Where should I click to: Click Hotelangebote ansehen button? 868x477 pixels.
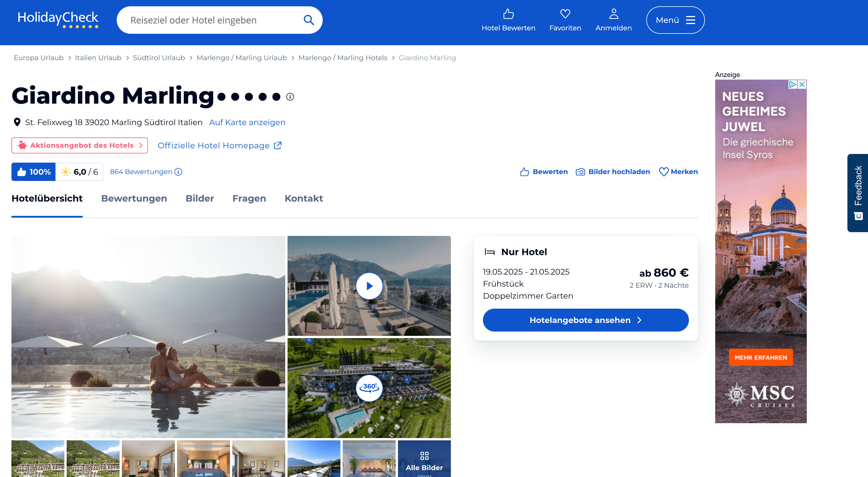point(585,320)
